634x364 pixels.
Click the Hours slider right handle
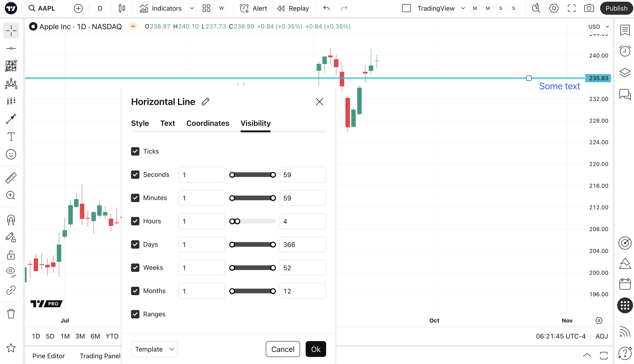238,221
